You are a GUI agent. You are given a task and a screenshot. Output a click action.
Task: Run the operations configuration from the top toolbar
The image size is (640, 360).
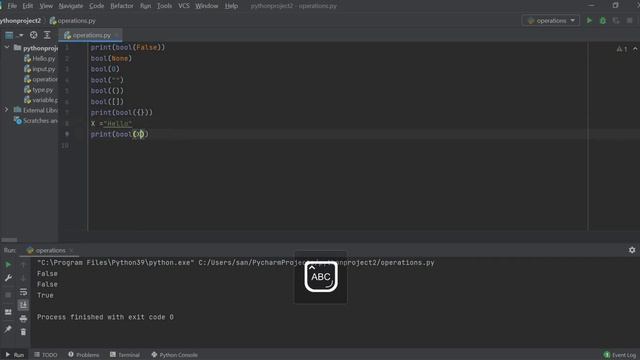coord(589,20)
